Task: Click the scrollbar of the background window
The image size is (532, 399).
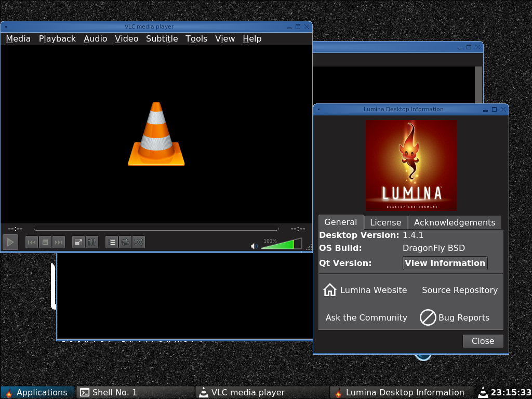Action: [478, 85]
